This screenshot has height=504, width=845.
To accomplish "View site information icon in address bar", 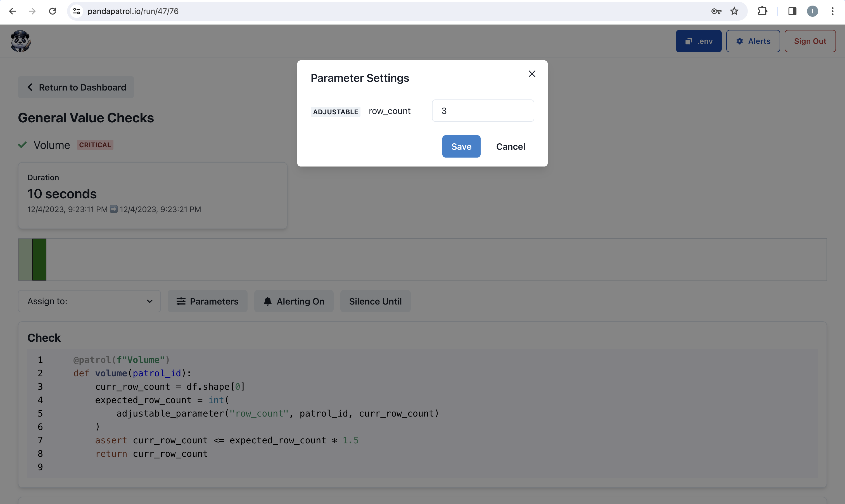I will click(77, 11).
